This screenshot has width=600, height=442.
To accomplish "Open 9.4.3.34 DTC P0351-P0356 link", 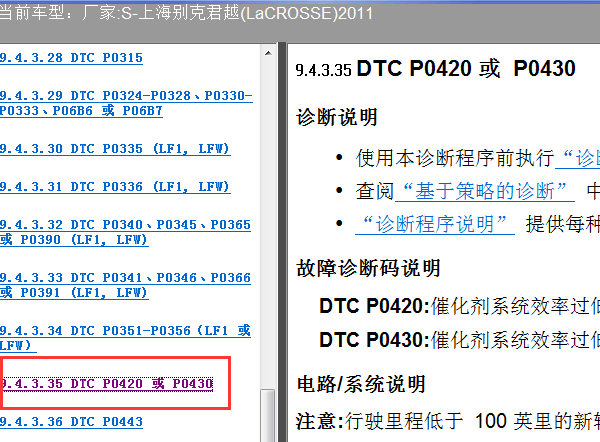I will pos(126,338).
